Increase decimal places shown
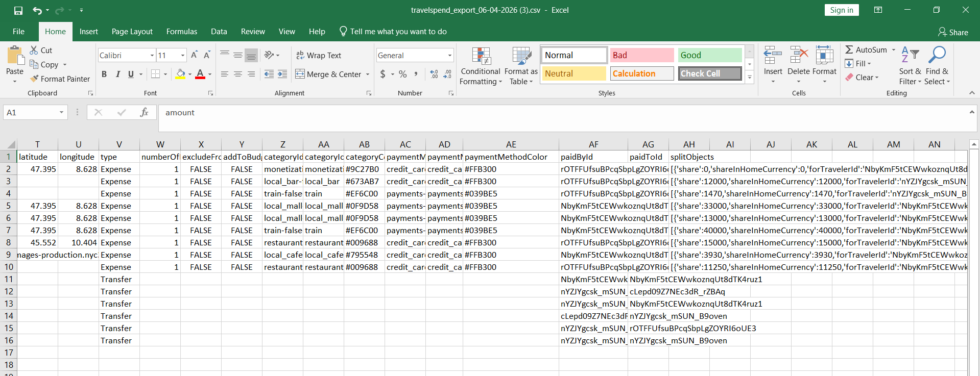 434,74
